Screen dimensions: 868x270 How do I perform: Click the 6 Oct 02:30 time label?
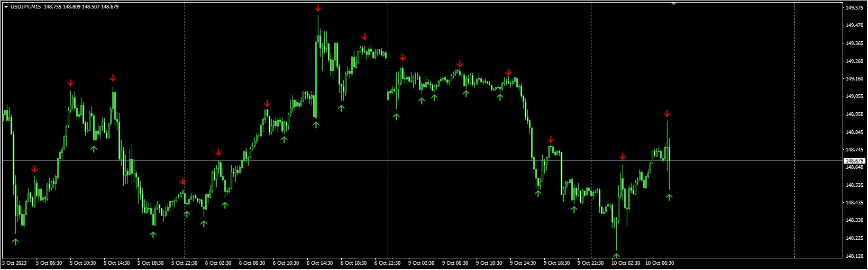click(218, 263)
